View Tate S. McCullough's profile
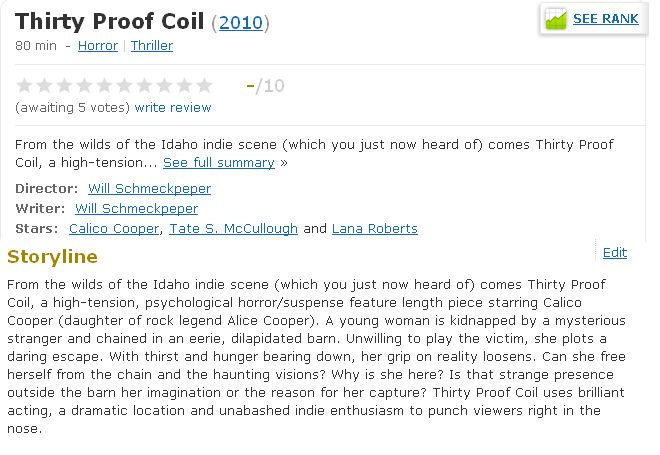660x455 pixels. coord(234,229)
